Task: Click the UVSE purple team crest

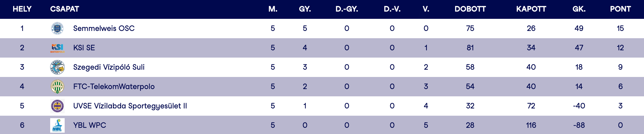Action: [x=57, y=106]
